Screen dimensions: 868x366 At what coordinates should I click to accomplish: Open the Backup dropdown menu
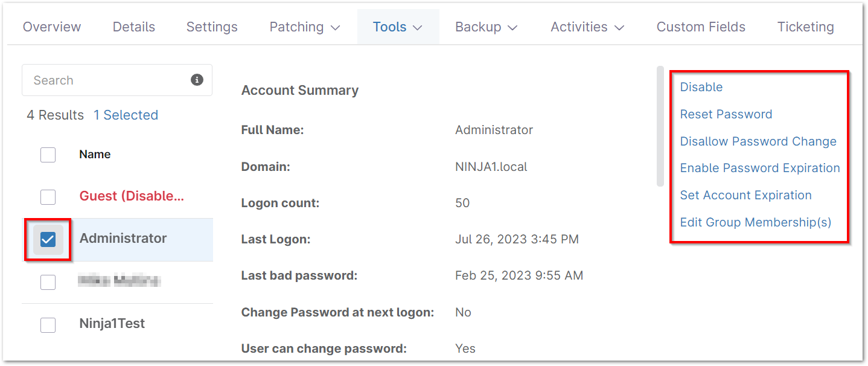487,27
